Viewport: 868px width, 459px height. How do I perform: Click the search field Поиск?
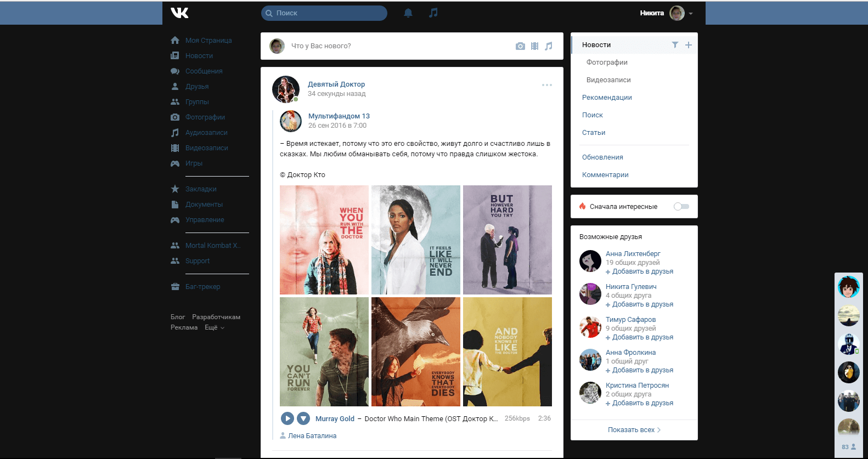324,13
